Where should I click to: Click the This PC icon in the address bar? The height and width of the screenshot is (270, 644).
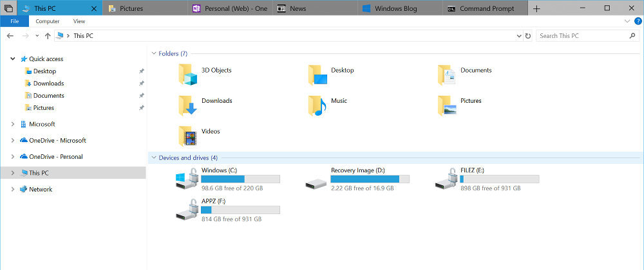60,35
